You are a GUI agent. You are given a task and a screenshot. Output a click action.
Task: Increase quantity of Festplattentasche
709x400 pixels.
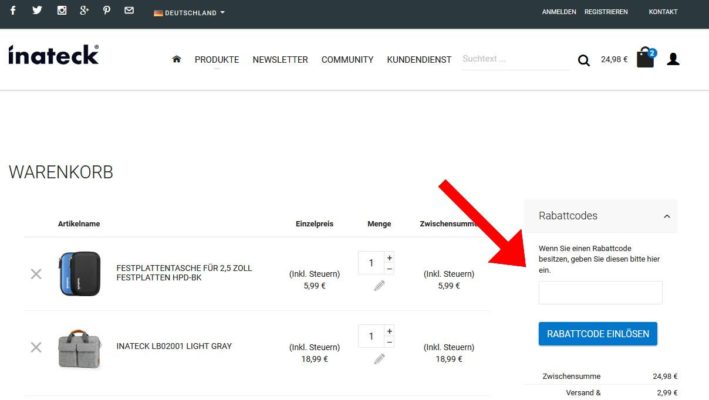(389, 258)
